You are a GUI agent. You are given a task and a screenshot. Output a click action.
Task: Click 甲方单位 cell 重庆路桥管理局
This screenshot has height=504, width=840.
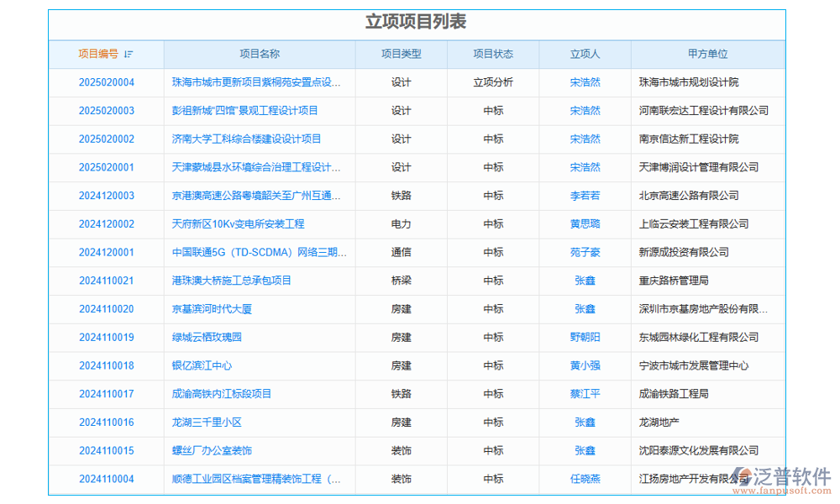click(x=671, y=281)
